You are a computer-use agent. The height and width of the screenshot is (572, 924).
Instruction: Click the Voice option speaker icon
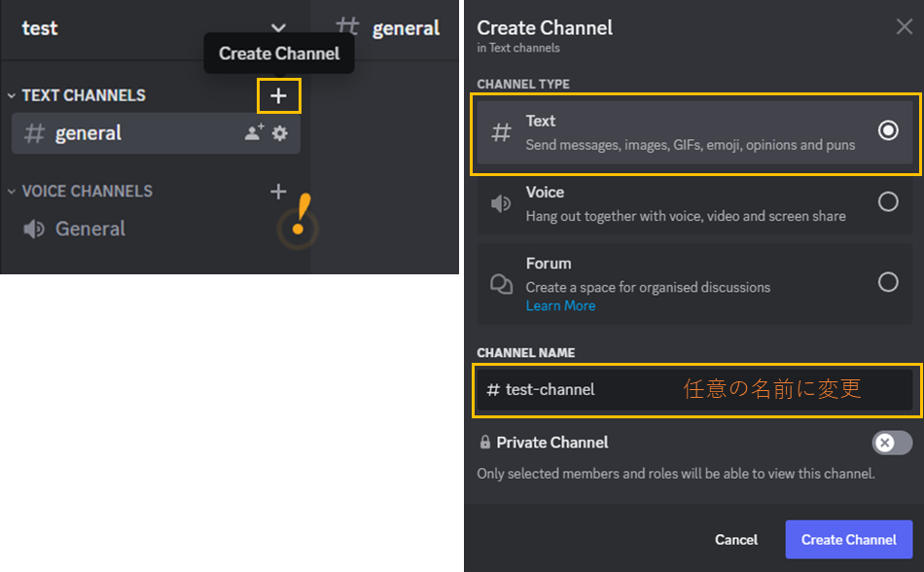click(x=501, y=204)
